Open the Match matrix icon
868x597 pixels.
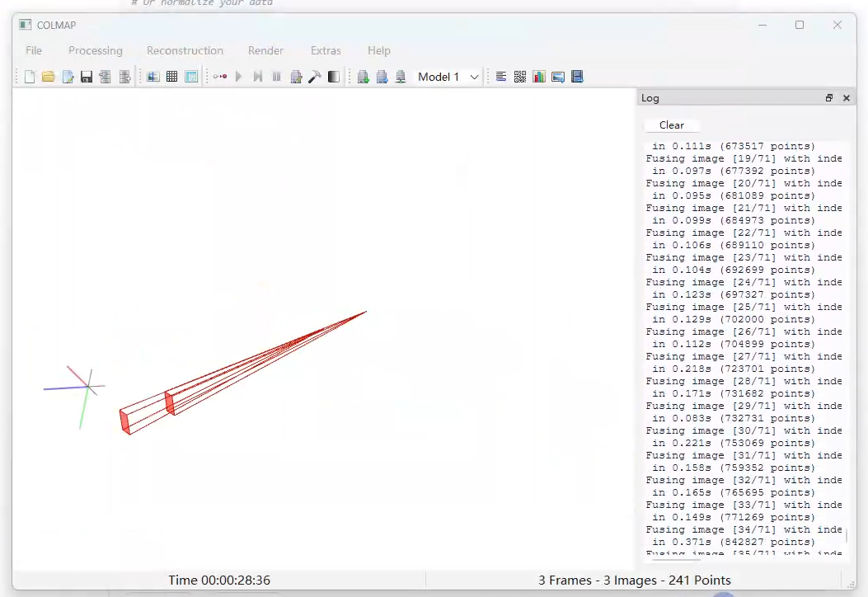pos(520,77)
